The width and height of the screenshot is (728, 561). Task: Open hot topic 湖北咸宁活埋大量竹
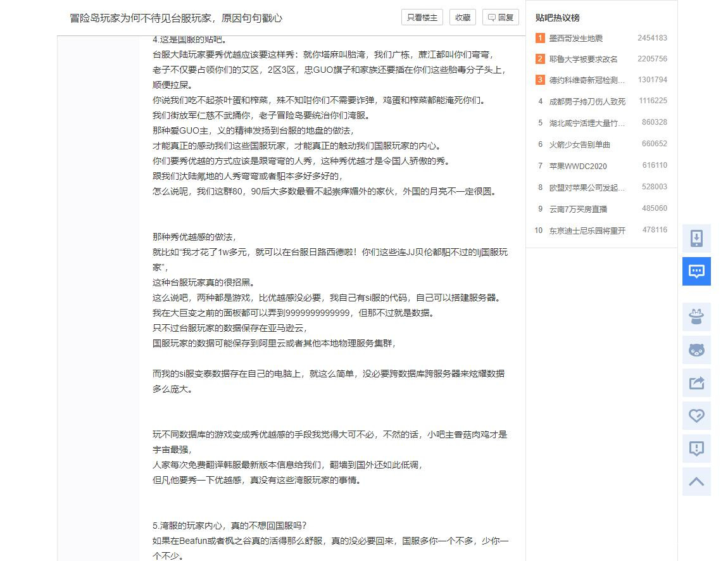coord(587,123)
